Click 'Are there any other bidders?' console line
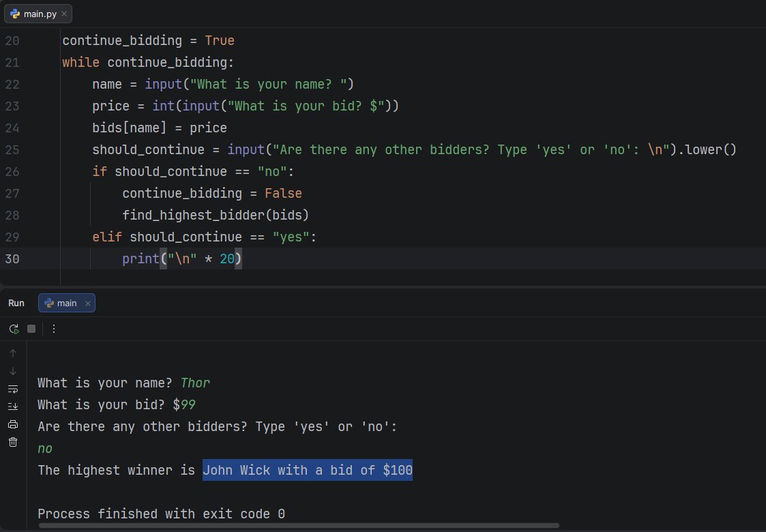Viewport: 766px width, 532px height. tap(218, 426)
